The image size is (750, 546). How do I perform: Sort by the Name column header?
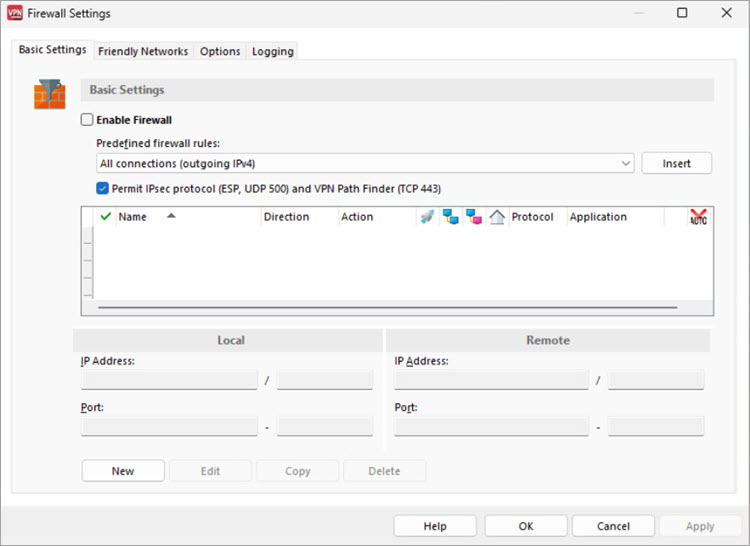pyautogui.click(x=188, y=217)
